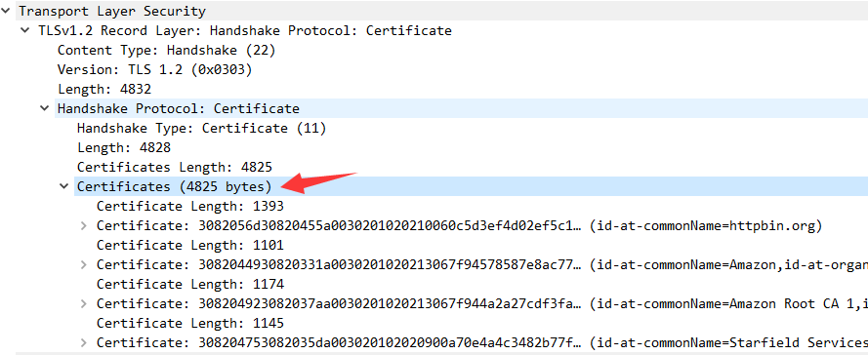Viewport: 868px width, 355px height.
Task: Collapse the Certificates (4825 bytes) node
Action: (63, 186)
